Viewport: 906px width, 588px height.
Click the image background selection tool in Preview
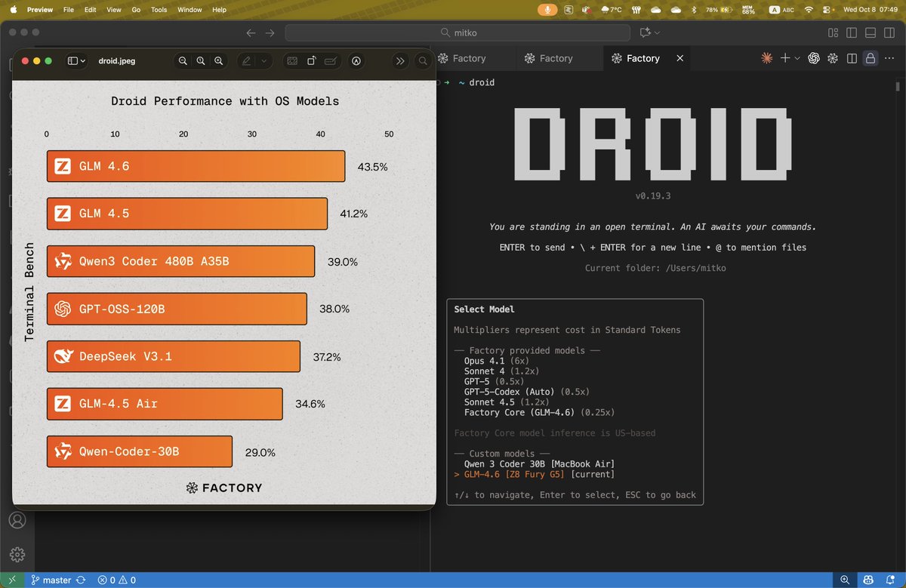292,61
